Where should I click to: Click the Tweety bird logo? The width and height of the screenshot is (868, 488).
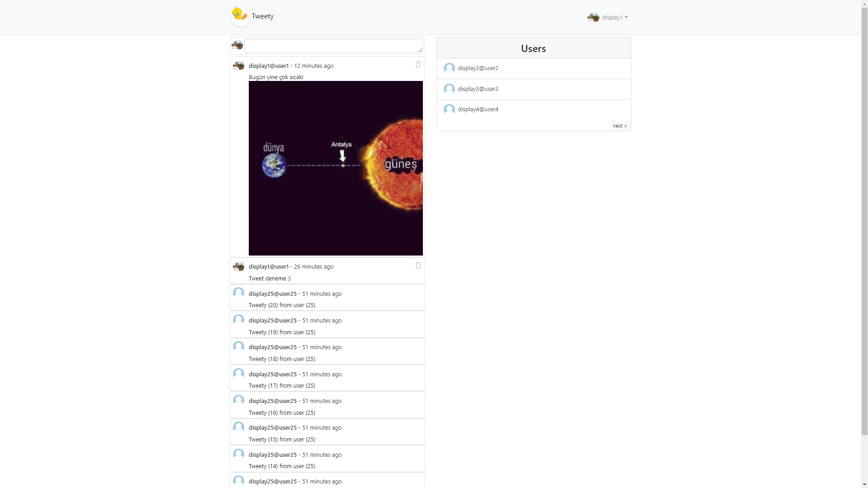[x=240, y=17]
